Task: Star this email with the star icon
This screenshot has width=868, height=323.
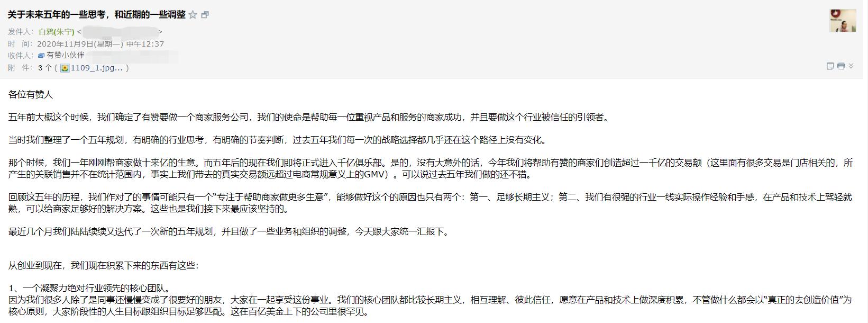Action: click(193, 15)
